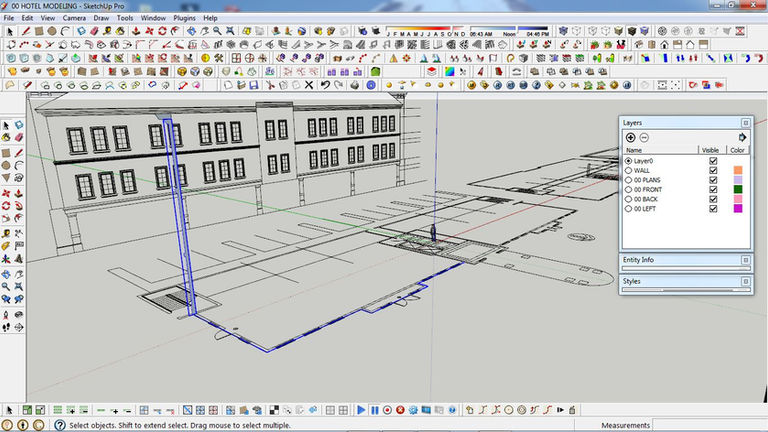
Task: Open the Layers panel details arrow menu
Action: point(742,137)
